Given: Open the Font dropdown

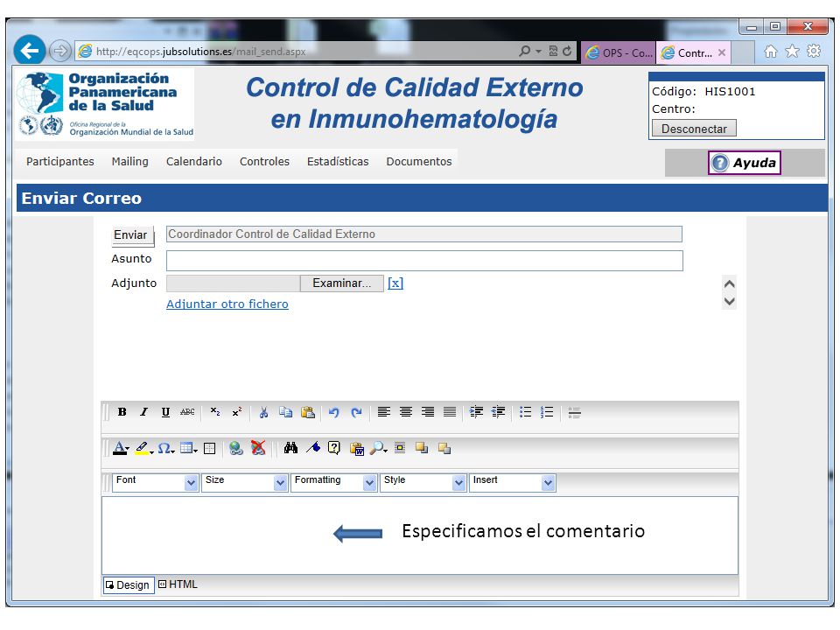Looking at the screenshot, I should pos(156,482).
